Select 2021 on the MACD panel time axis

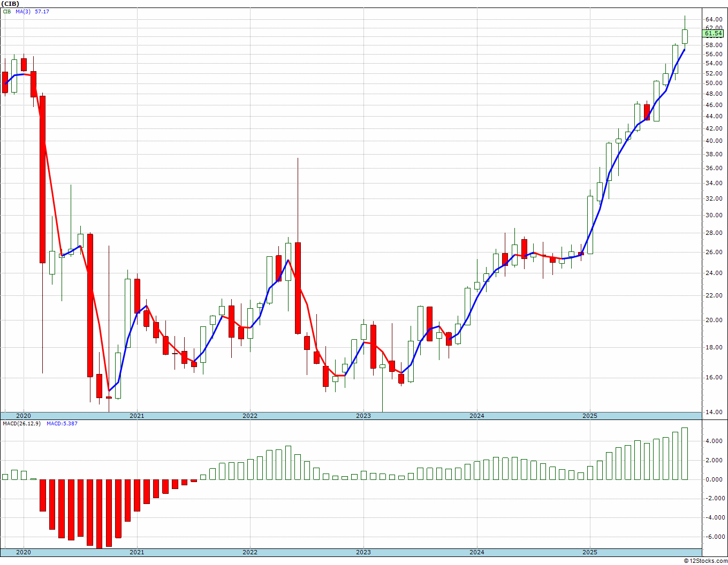(x=136, y=552)
